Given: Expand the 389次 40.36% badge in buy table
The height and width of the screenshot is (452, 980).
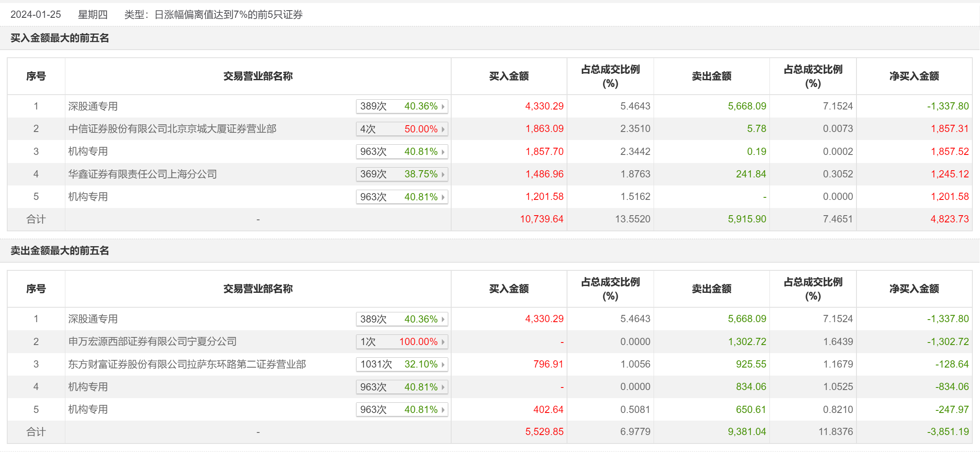Looking at the screenshot, I should (402, 106).
